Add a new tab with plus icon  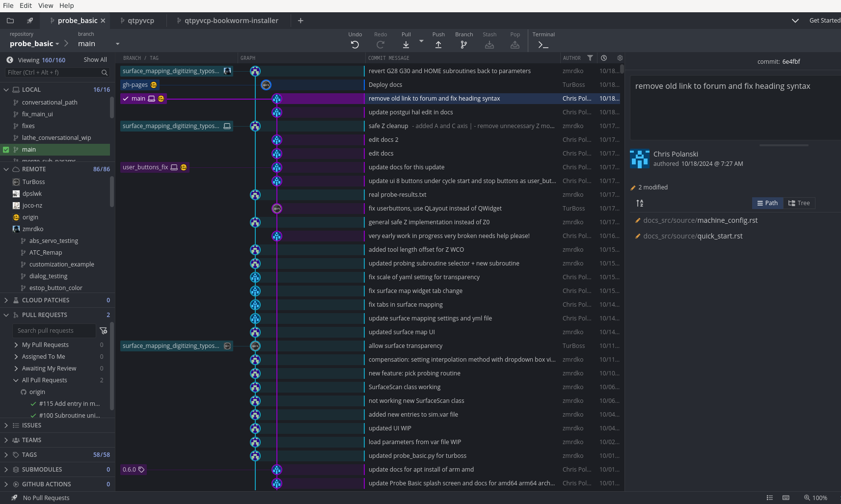click(300, 21)
